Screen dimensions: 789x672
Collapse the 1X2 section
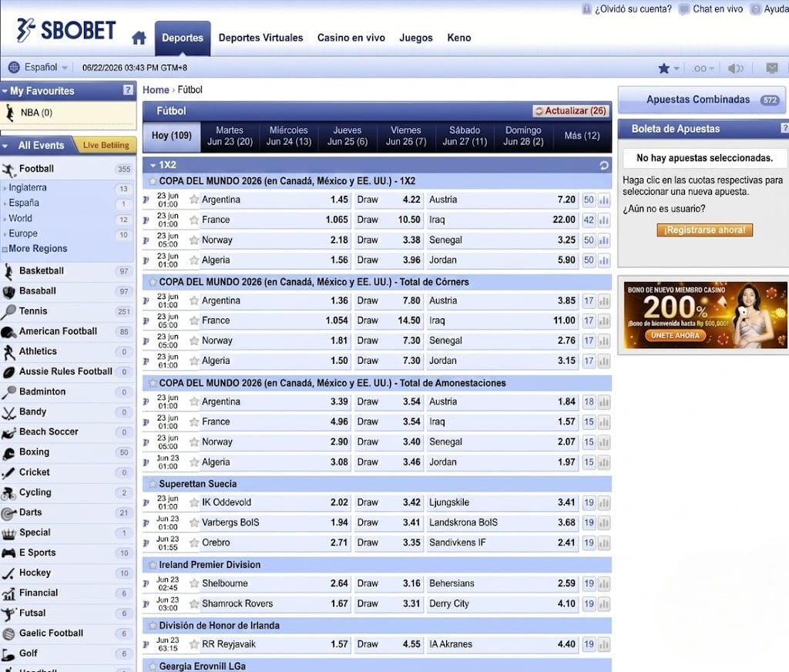pyautogui.click(x=153, y=165)
